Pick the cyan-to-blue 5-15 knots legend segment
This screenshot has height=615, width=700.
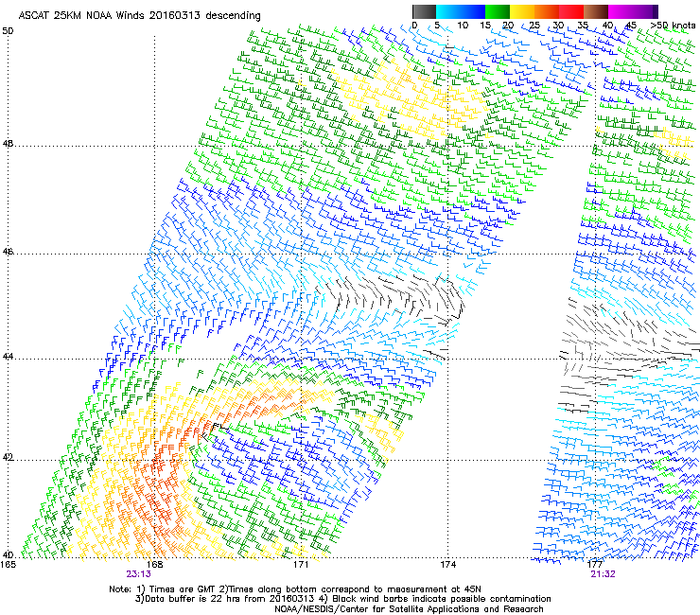click(461, 11)
